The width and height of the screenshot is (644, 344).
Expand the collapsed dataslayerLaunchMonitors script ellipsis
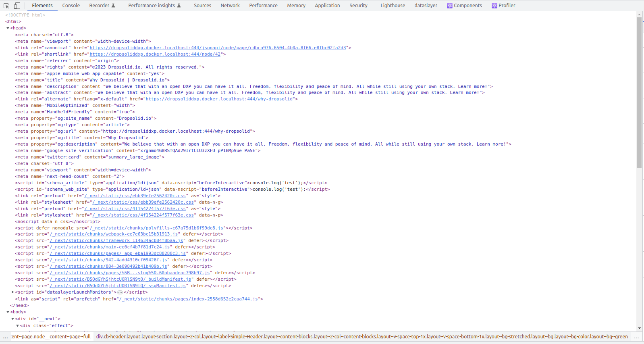point(120,292)
